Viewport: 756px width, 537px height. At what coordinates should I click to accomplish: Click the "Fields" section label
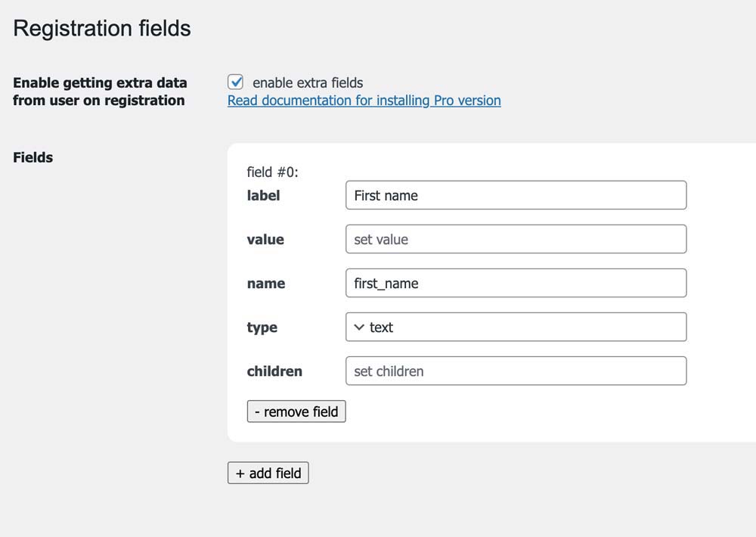tap(33, 157)
